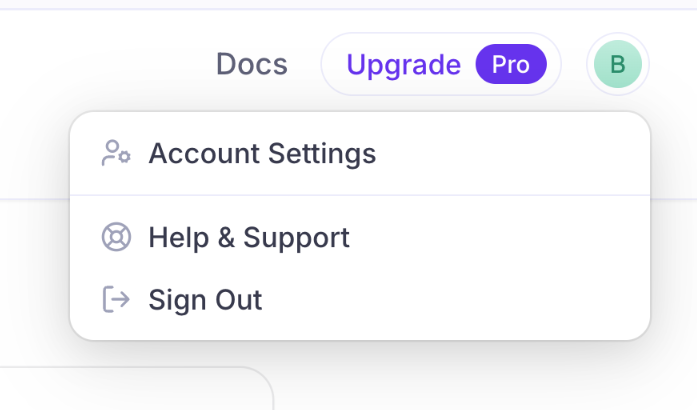Screen dimensions: 697x410
Task: Click the 'Help & Support' text label
Action: click(x=249, y=237)
